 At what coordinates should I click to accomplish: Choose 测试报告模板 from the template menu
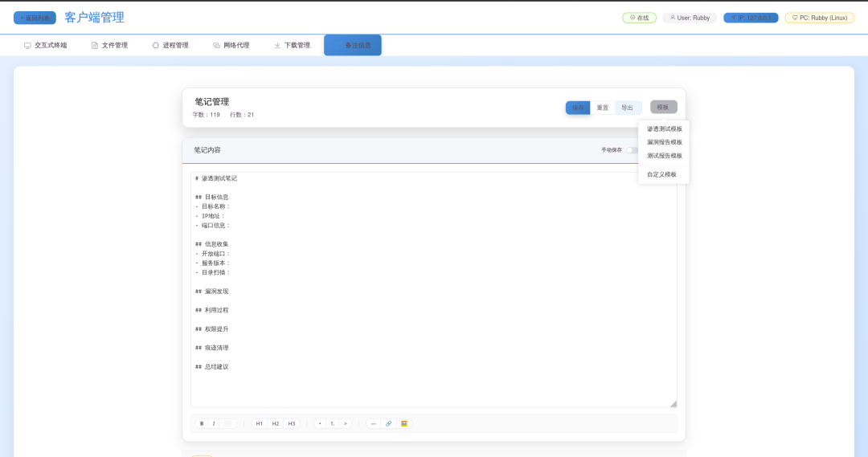click(664, 156)
